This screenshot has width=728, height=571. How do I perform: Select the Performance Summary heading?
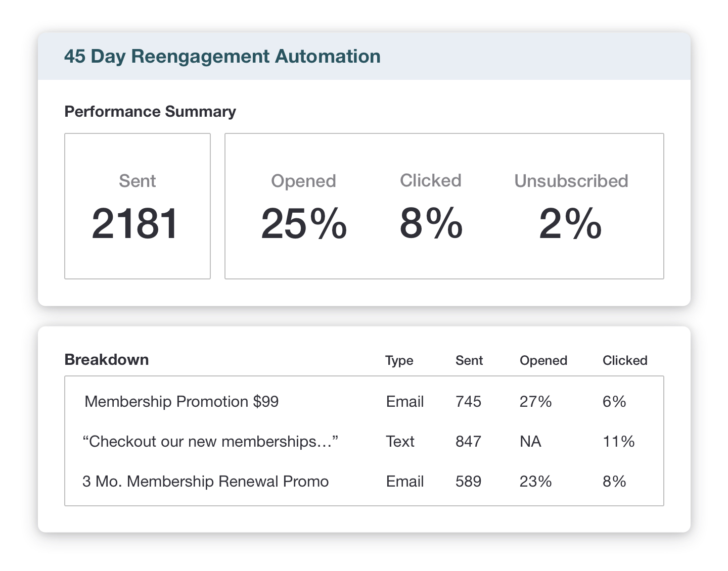coord(150,112)
